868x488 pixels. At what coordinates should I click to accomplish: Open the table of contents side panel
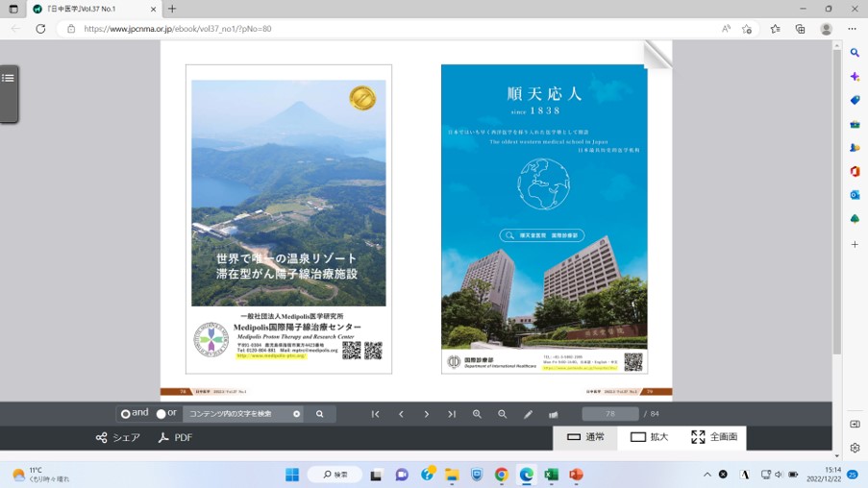[9, 93]
